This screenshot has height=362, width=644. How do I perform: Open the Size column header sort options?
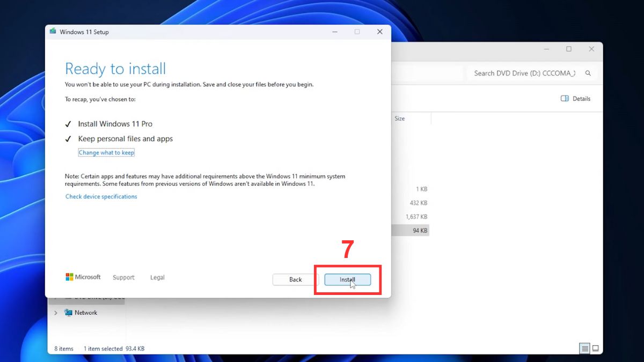(400, 118)
